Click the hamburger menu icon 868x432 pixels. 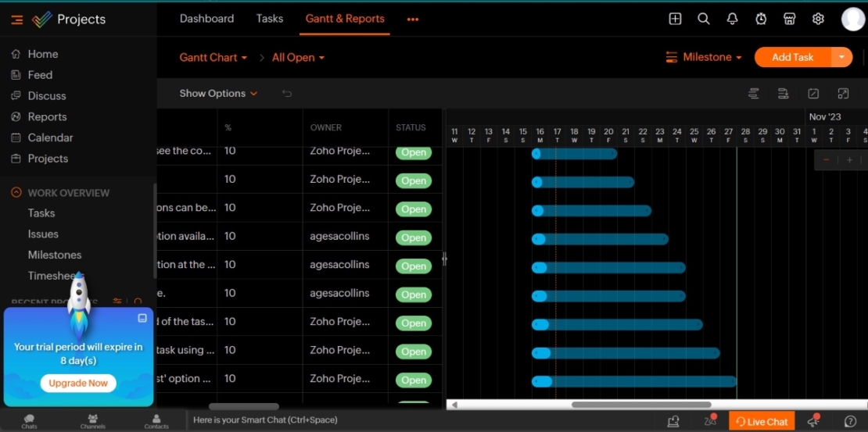click(16, 20)
